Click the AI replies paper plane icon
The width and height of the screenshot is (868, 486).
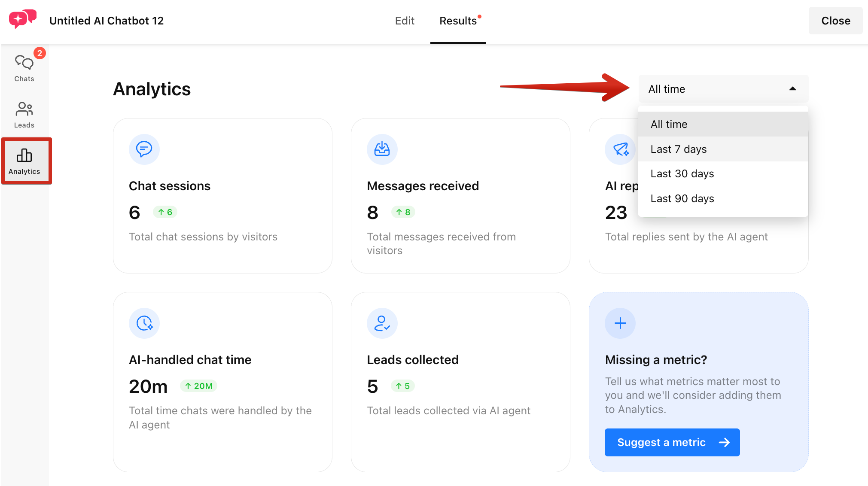(x=620, y=149)
